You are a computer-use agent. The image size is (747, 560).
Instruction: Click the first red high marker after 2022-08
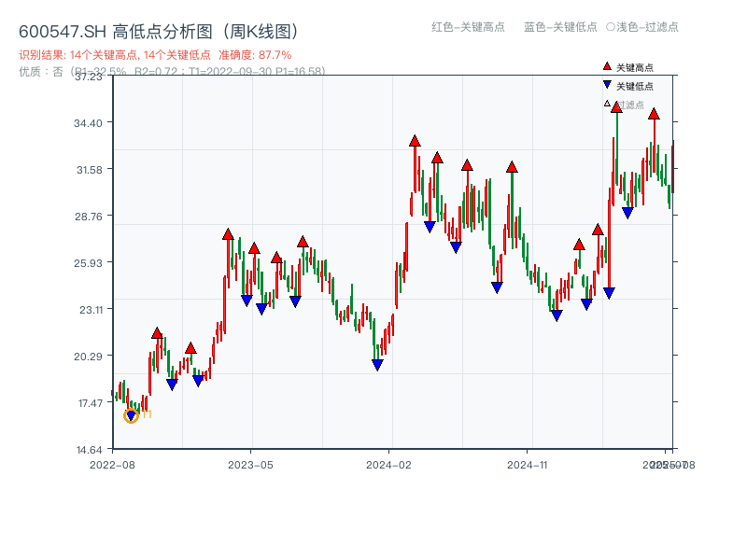click(x=157, y=333)
